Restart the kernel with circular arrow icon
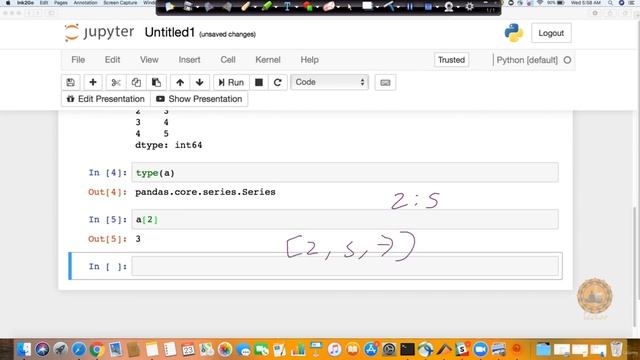This screenshot has height=360, width=640. pyautogui.click(x=278, y=82)
